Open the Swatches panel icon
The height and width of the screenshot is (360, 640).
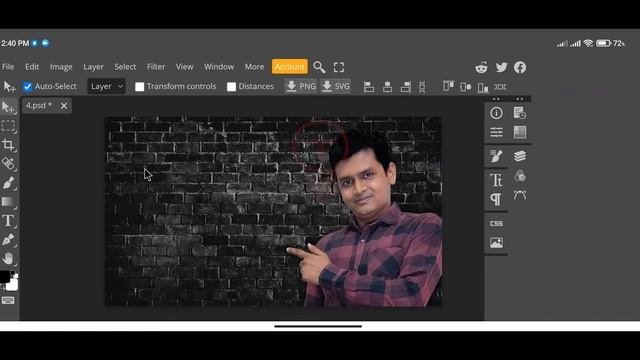520,132
